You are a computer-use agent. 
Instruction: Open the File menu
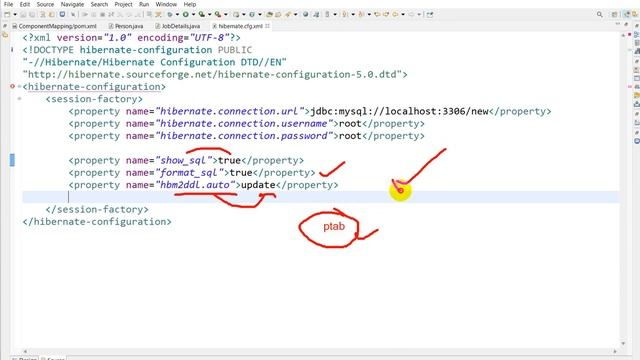pos(8,4)
